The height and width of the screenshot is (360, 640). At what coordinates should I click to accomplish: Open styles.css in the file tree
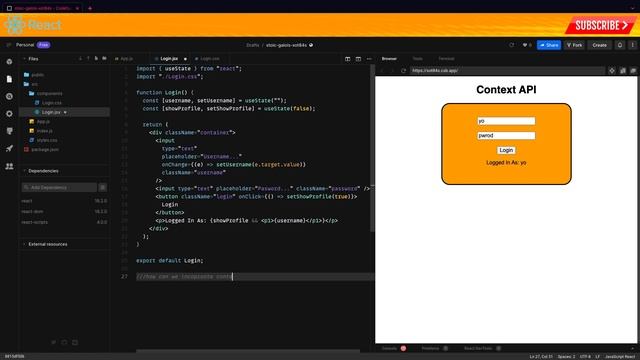coord(44,140)
